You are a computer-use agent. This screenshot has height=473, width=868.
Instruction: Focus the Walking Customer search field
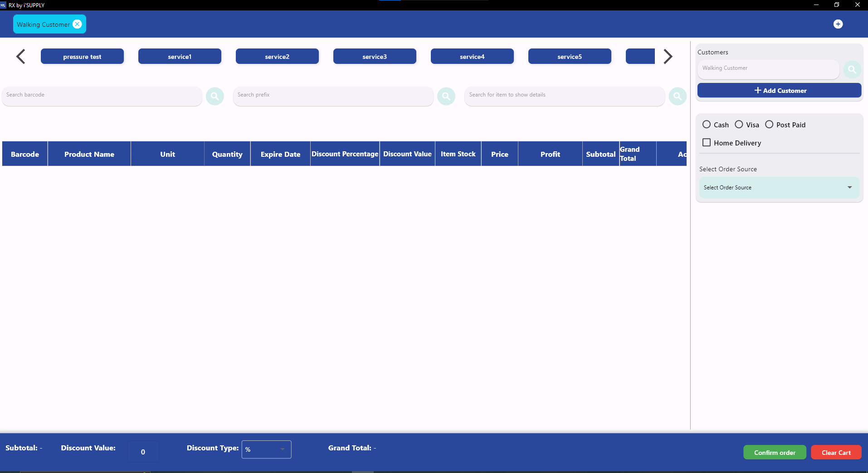768,69
